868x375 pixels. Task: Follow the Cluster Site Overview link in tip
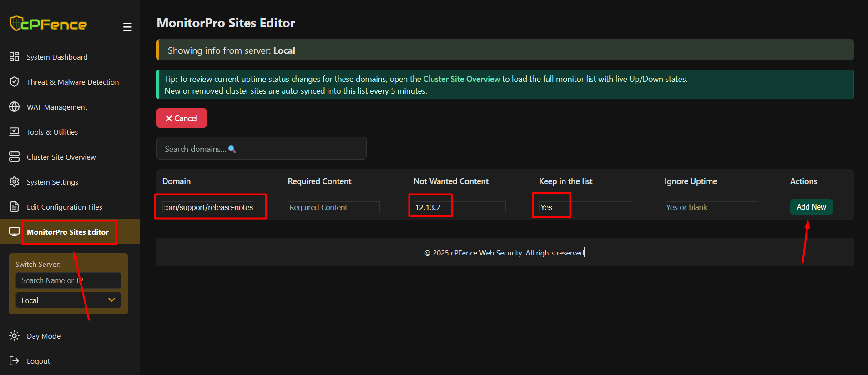click(x=461, y=79)
